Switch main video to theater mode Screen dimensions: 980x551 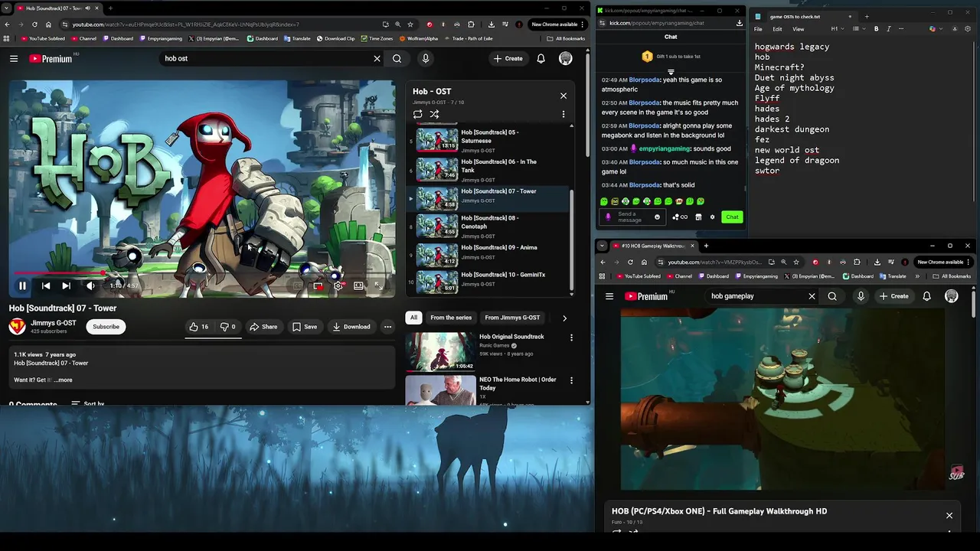coord(358,285)
